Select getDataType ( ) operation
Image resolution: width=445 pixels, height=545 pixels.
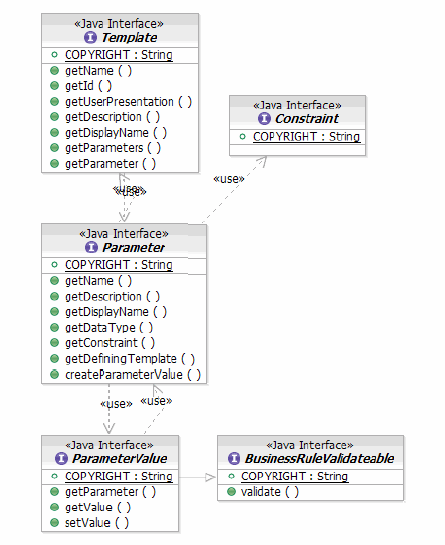point(109,327)
